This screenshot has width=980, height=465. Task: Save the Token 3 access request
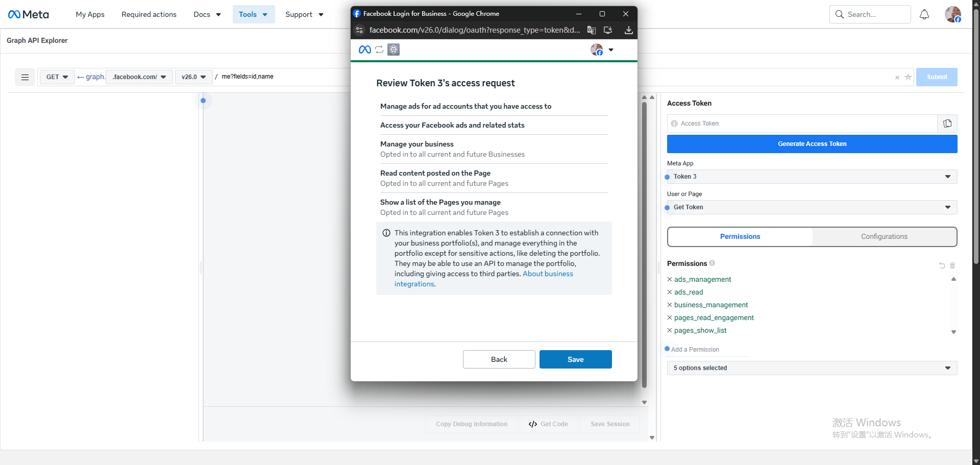(x=575, y=359)
